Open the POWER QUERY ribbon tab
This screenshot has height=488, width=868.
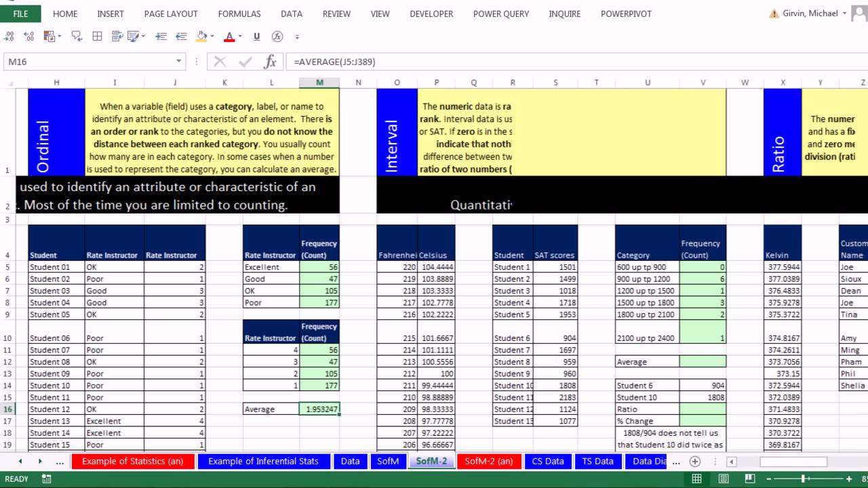pyautogui.click(x=501, y=14)
